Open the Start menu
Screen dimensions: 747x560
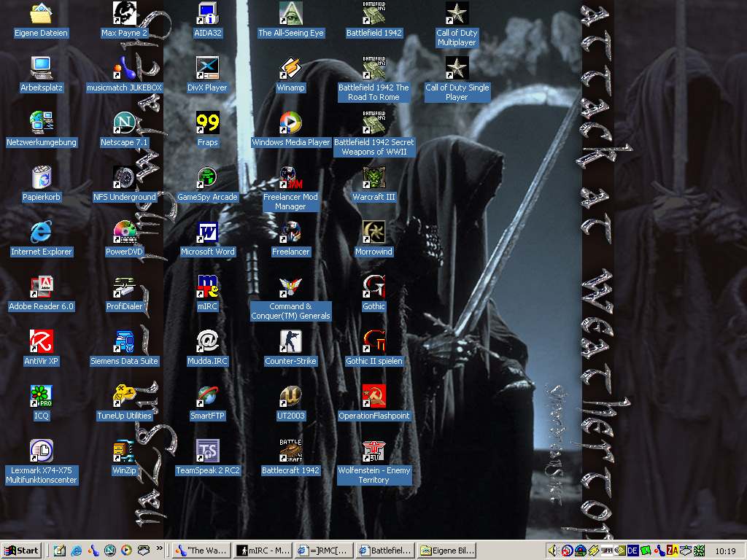point(21,551)
